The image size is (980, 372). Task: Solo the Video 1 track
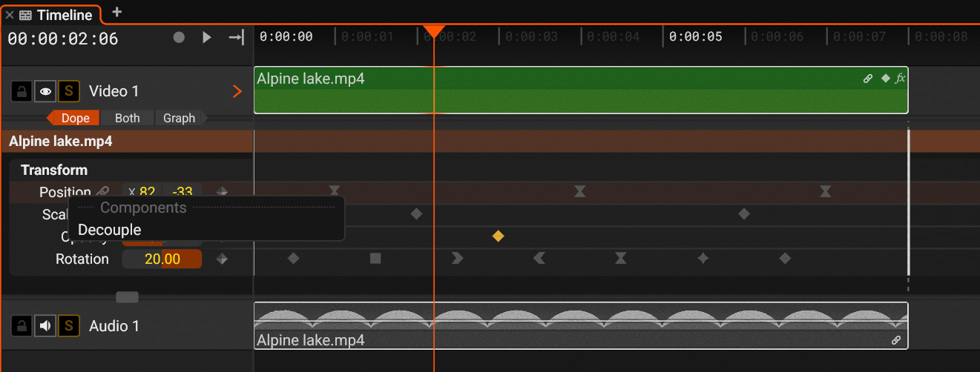(68, 91)
